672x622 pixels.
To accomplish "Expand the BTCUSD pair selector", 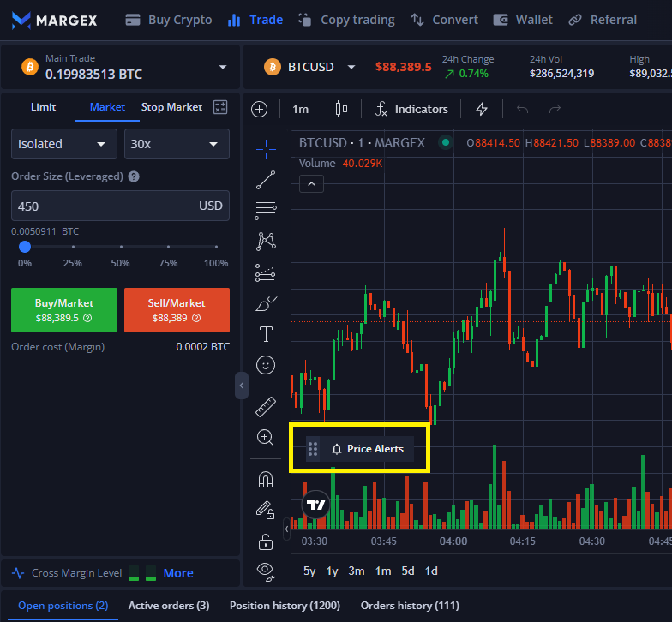I will click(x=310, y=67).
